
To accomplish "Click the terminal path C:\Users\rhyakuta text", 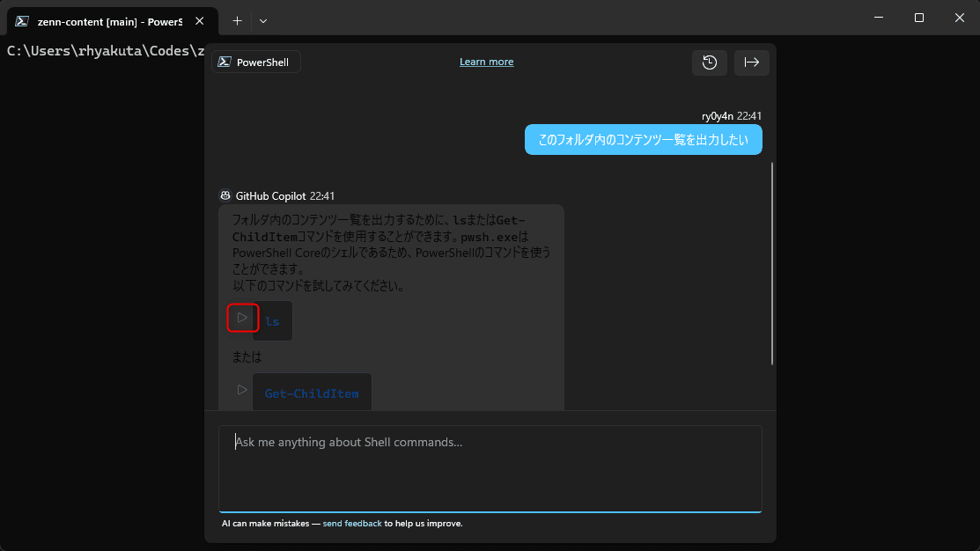I will pyautogui.click(x=106, y=51).
